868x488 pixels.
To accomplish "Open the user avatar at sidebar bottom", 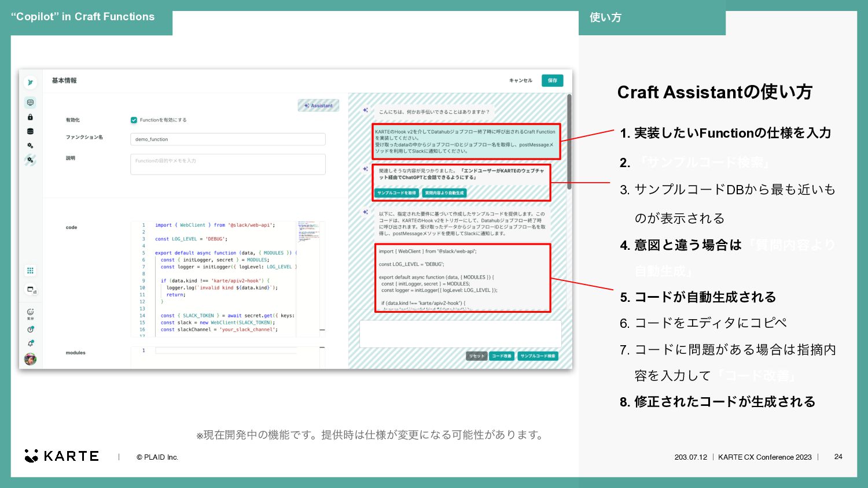I will pos(30,359).
